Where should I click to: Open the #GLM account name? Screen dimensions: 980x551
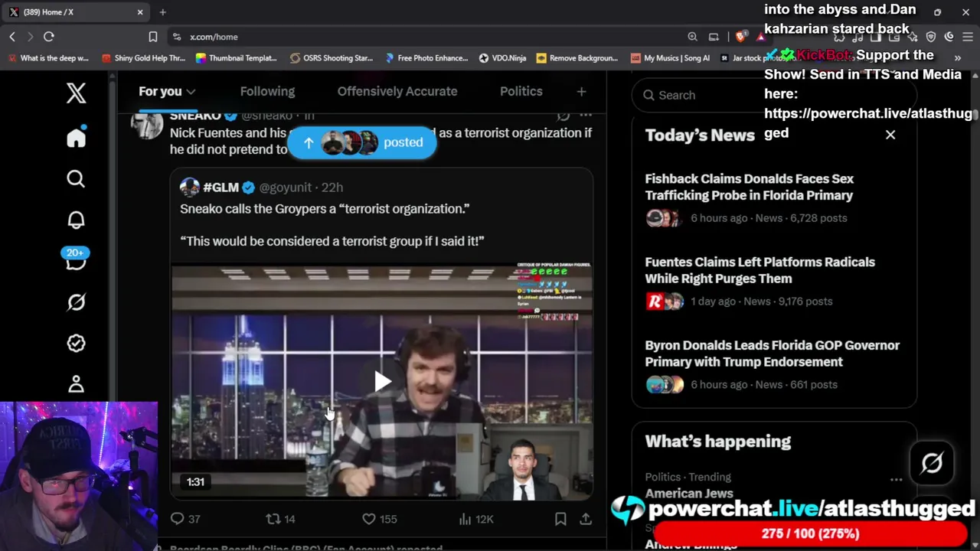coord(221,187)
